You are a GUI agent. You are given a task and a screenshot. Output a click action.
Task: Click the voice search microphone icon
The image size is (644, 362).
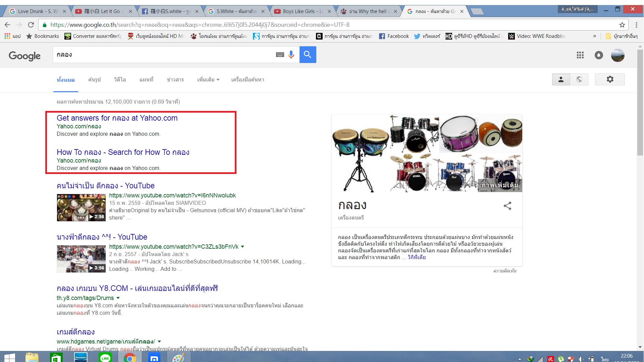[291, 55]
